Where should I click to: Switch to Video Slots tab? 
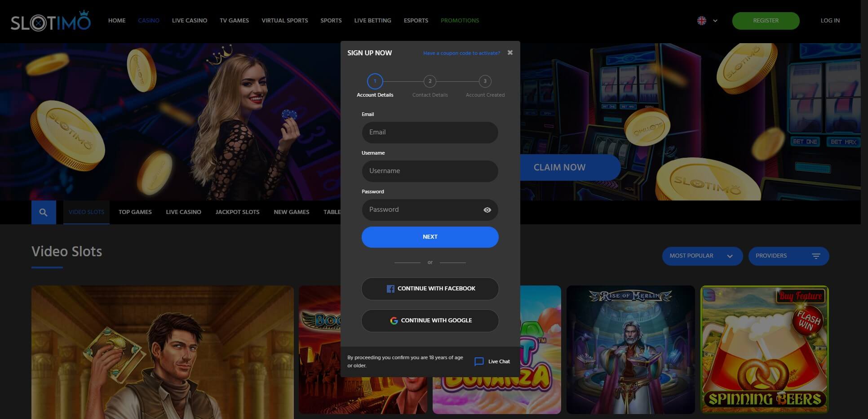(86, 212)
